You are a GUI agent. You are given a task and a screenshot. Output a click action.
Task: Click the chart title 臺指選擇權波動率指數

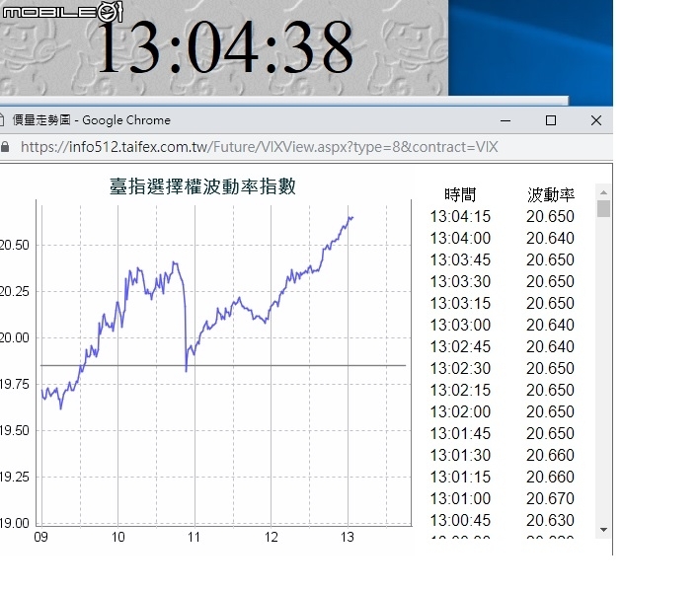tap(202, 186)
